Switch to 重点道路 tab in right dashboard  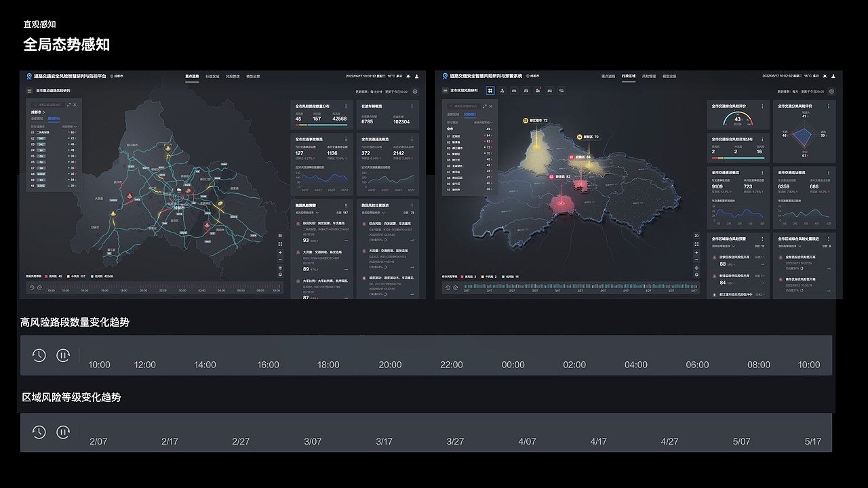click(608, 76)
